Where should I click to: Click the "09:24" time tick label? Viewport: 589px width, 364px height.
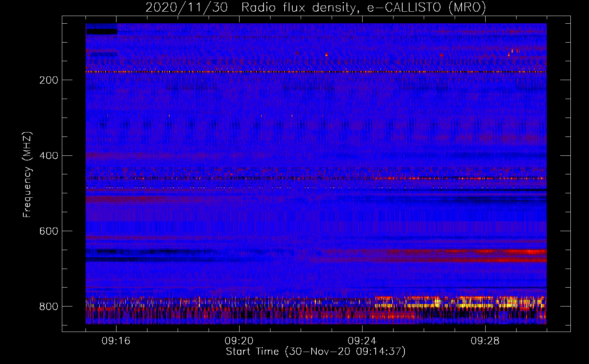362,341
